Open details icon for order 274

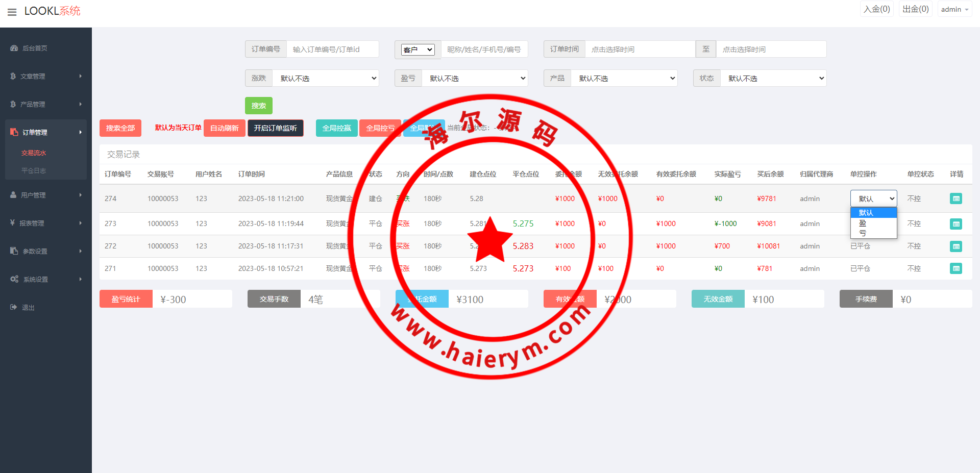pos(955,198)
